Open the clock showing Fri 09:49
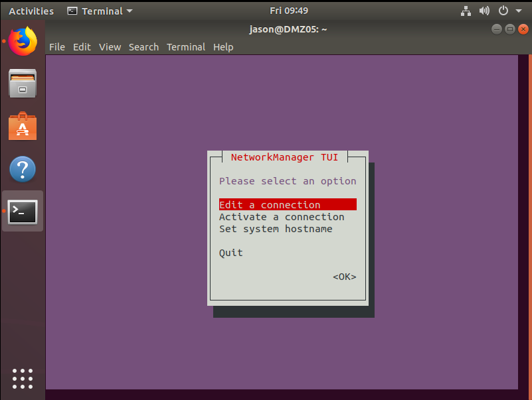 click(x=289, y=11)
